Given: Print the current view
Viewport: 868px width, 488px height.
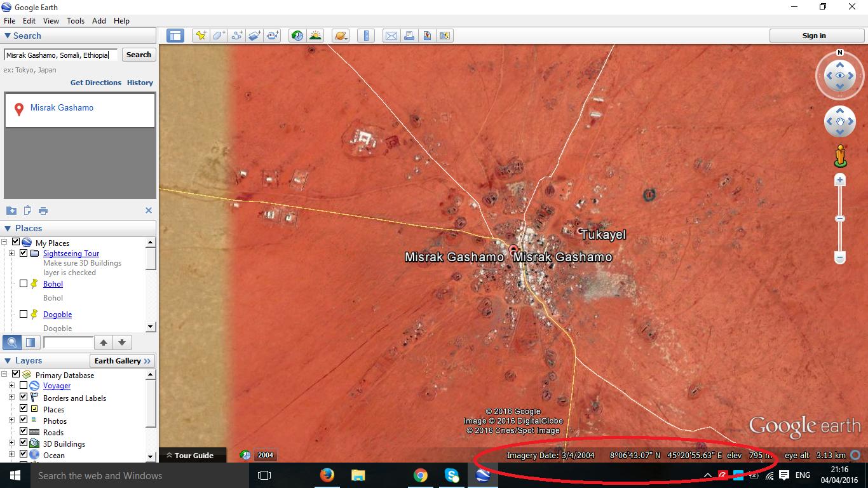Looking at the screenshot, I should click(x=409, y=36).
